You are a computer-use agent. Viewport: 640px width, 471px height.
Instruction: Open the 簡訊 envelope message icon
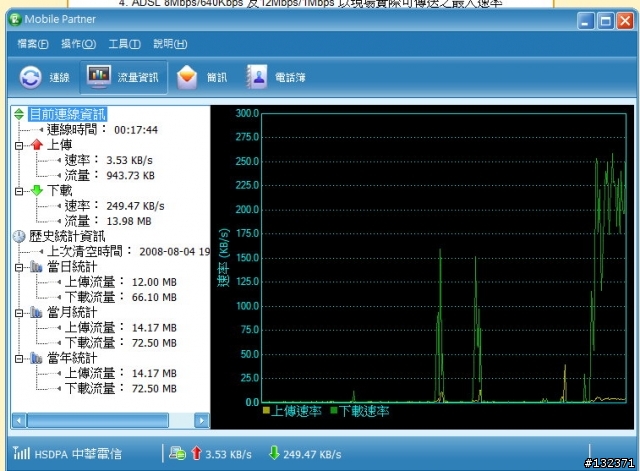tap(187, 77)
